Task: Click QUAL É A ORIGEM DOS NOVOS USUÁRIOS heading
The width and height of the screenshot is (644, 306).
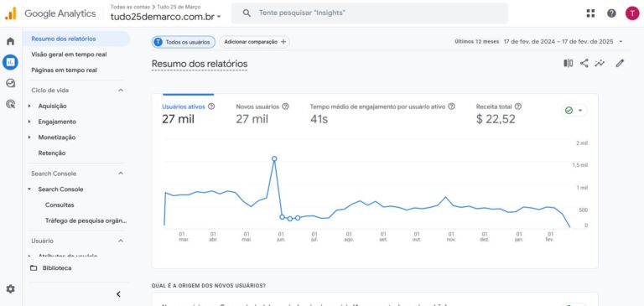Action: pos(208,286)
